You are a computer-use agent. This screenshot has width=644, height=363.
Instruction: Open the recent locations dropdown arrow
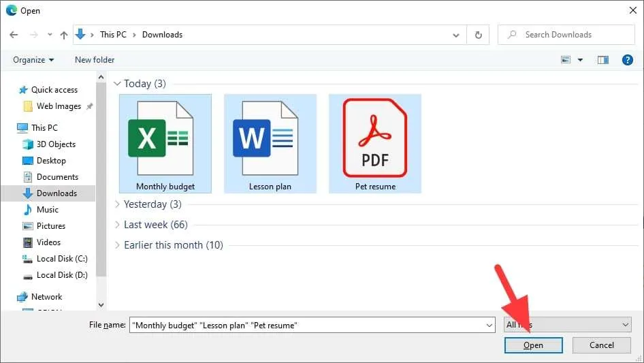point(50,35)
